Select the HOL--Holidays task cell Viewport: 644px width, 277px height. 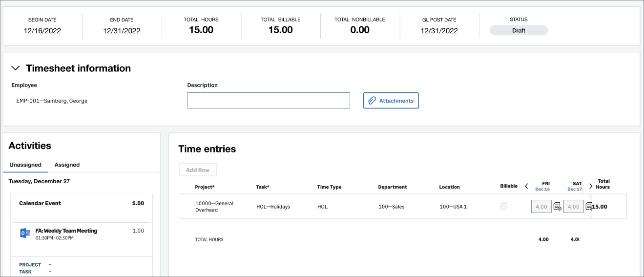point(273,207)
